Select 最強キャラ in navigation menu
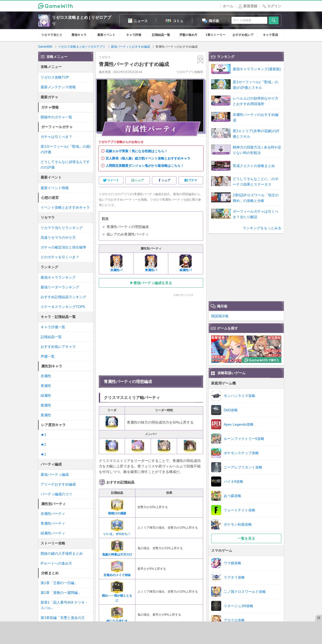 tap(79, 35)
